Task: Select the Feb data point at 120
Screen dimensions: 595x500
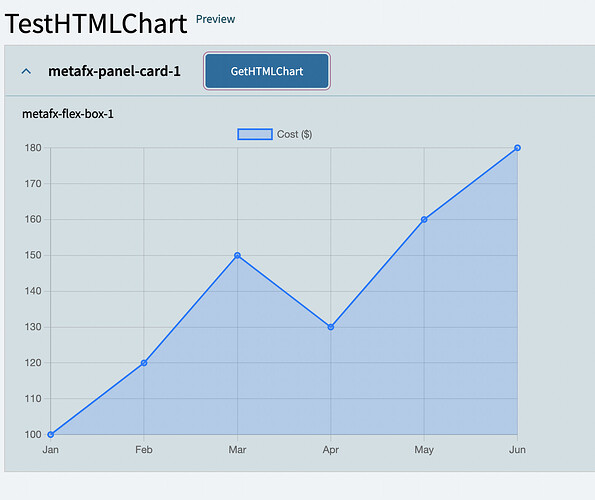Action: tap(144, 363)
